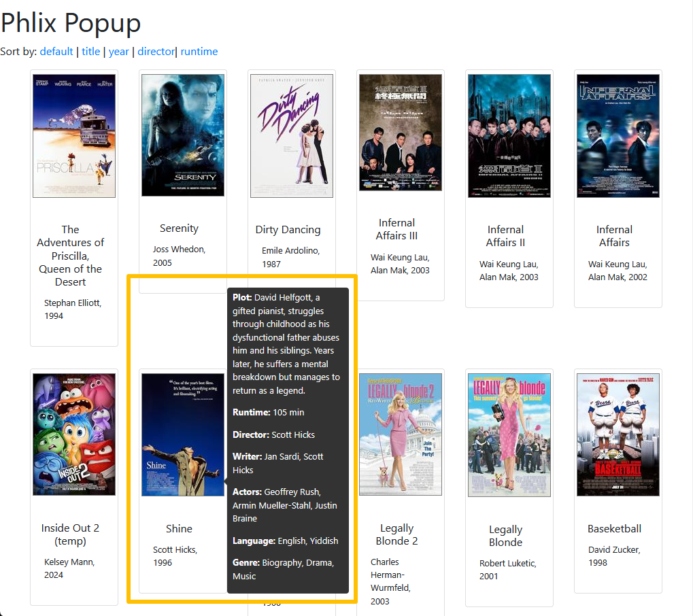Sort movies by title
The height and width of the screenshot is (616, 693).
pyautogui.click(x=91, y=52)
